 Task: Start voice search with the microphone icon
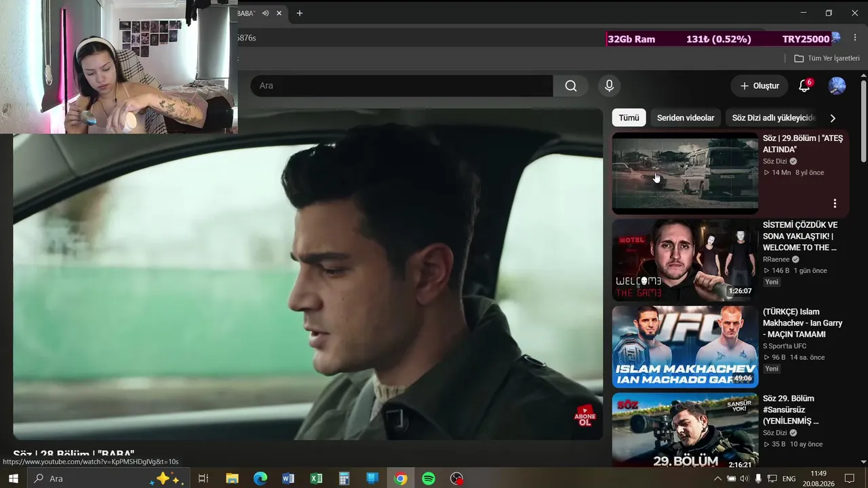click(609, 86)
